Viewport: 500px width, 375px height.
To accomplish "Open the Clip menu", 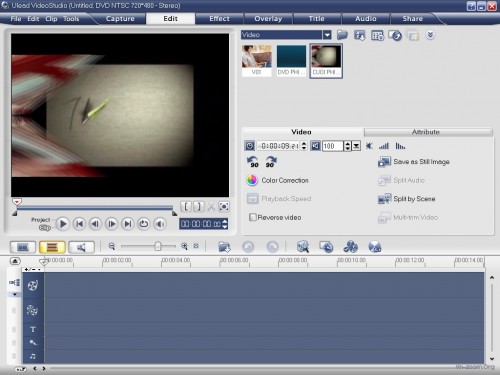I will pyautogui.click(x=51, y=19).
